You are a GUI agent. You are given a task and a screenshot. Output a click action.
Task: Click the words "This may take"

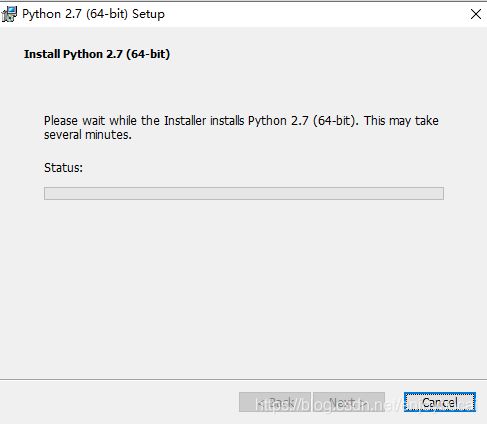pyautogui.click(x=401, y=121)
